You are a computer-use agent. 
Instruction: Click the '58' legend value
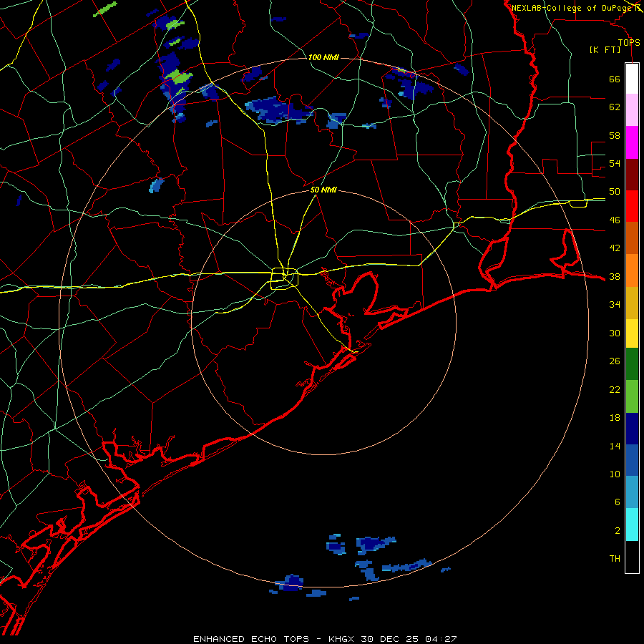click(x=615, y=135)
